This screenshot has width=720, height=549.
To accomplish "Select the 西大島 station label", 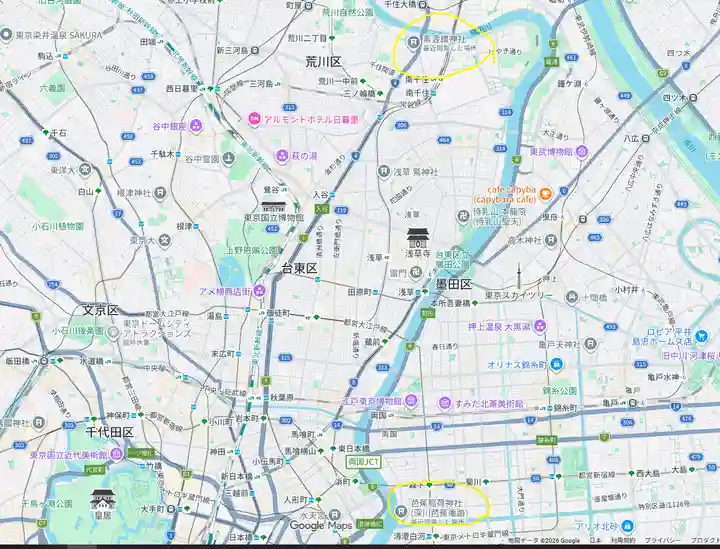I will click(x=648, y=473).
